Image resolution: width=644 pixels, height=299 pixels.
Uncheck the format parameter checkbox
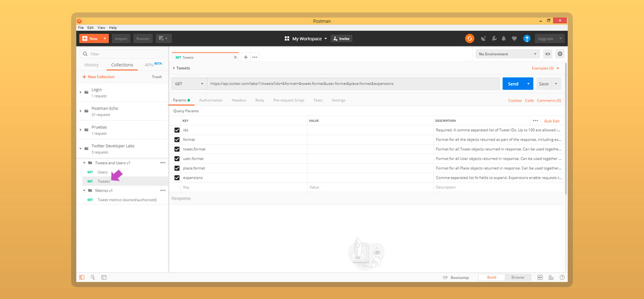177,140
